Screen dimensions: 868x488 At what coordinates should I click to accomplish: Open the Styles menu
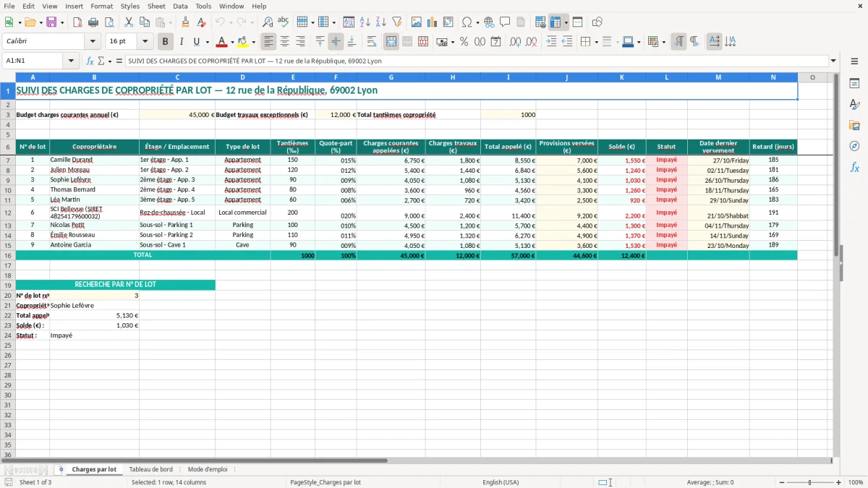tap(130, 6)
